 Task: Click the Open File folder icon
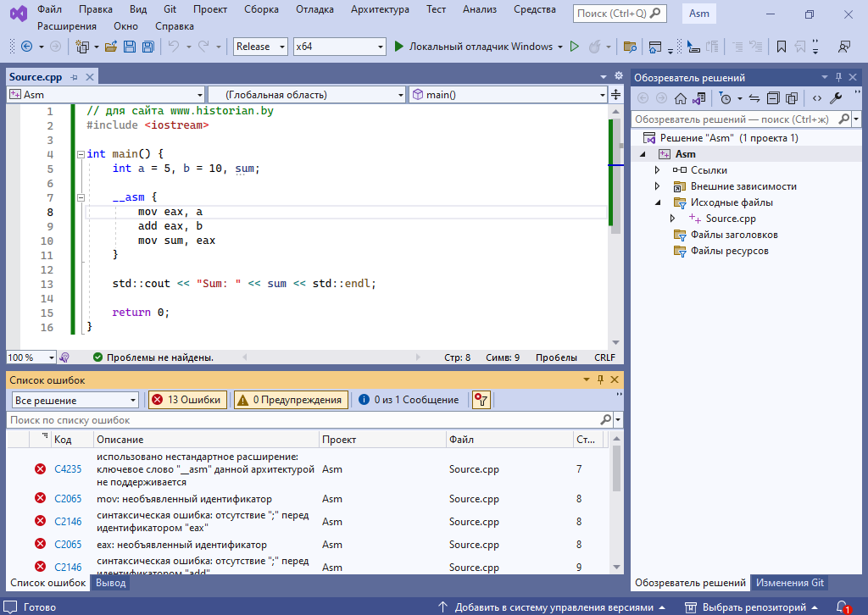tap(112, 47)
